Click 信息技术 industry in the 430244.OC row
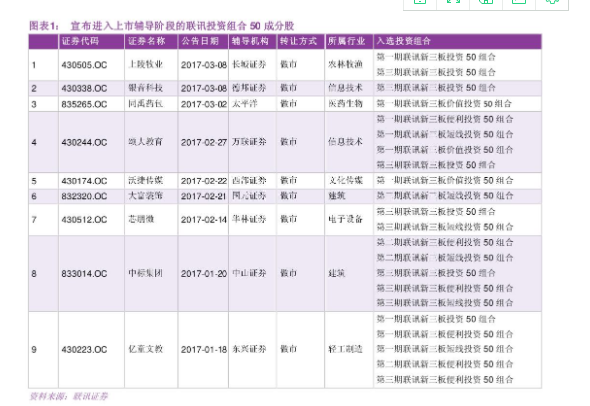 pyautogui.click(x=345, y=141)
